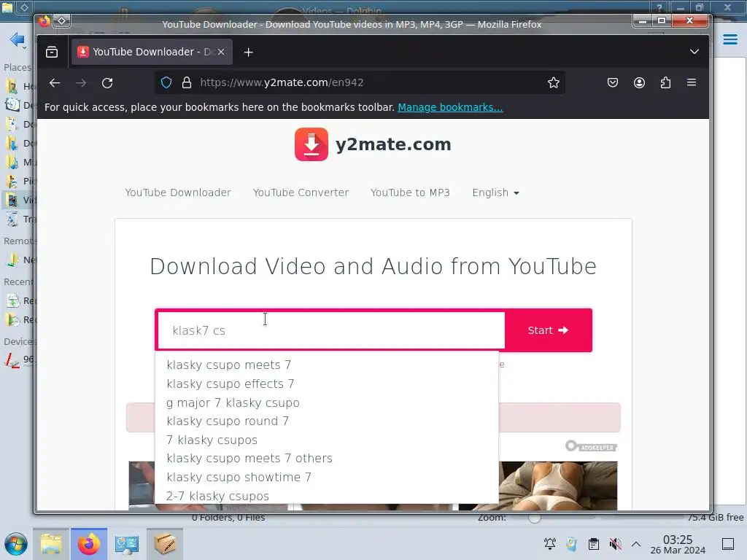747x560 pixels.
Task: Open Firefox View icon left of tab
Action: click(x=52, y=52)
